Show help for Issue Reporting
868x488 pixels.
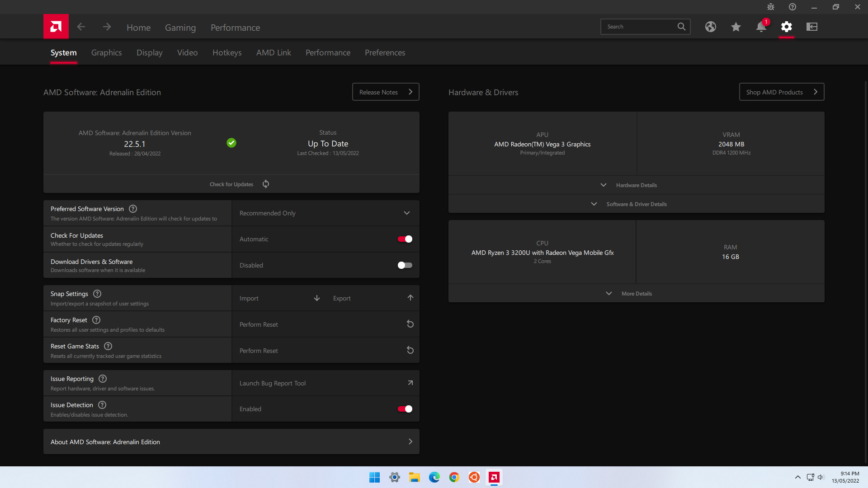coord(103,379)
